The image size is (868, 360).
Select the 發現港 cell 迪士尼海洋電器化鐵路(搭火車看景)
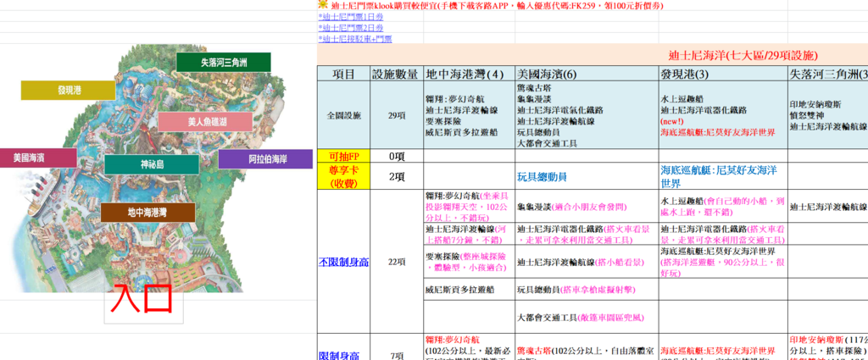click(x=723, y=234)
